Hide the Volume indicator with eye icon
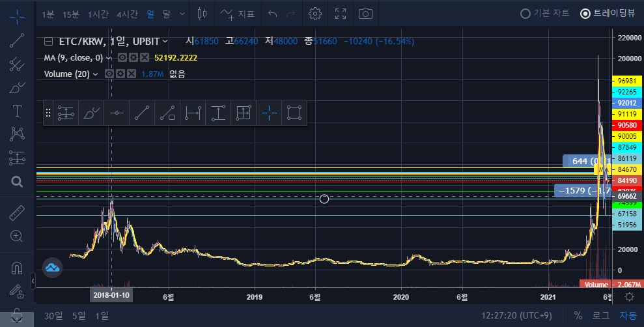This screenshot has height=327, width=644. 109,74
